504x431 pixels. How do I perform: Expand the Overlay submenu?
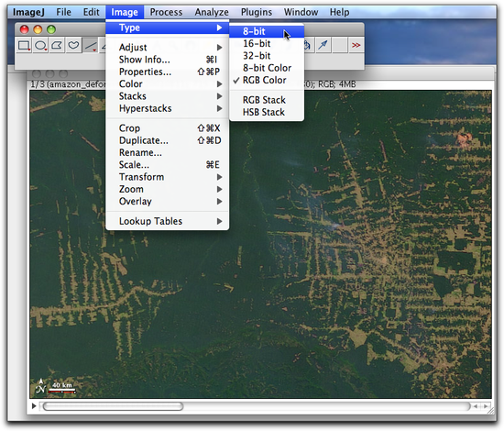pos(167,202)
